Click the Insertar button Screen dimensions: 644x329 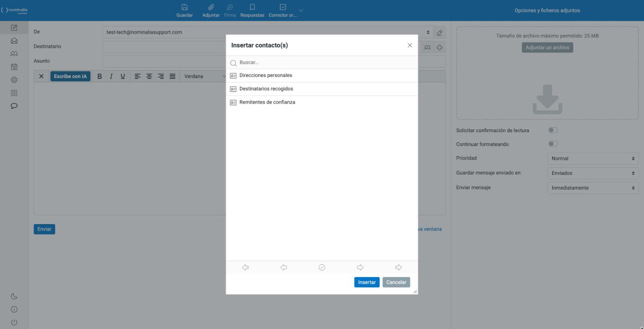click(x=367, y=282)
